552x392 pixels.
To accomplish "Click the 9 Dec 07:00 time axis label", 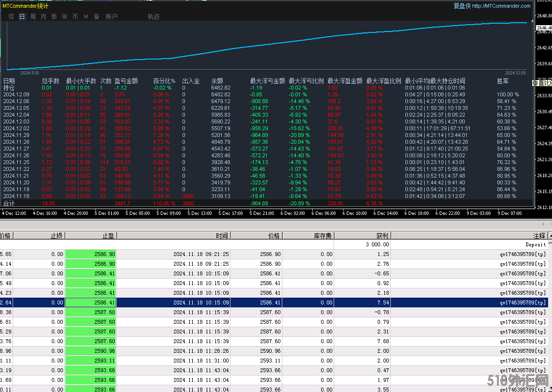I will (509, 213).
